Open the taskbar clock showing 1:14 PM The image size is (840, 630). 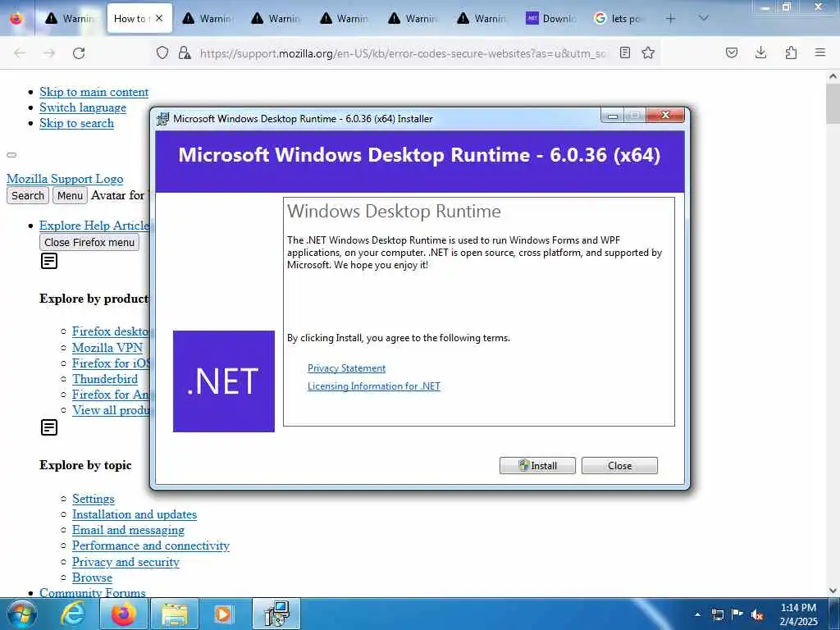click(x=799, y=614)
